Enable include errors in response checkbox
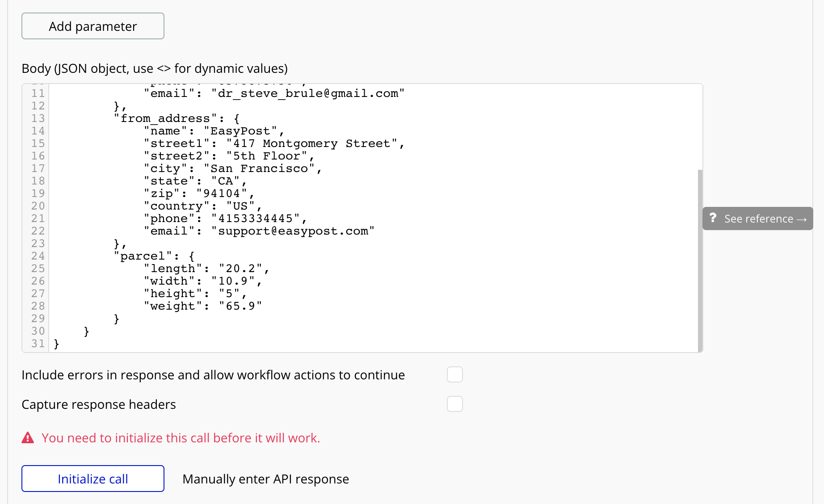 [x=454, y=374]
